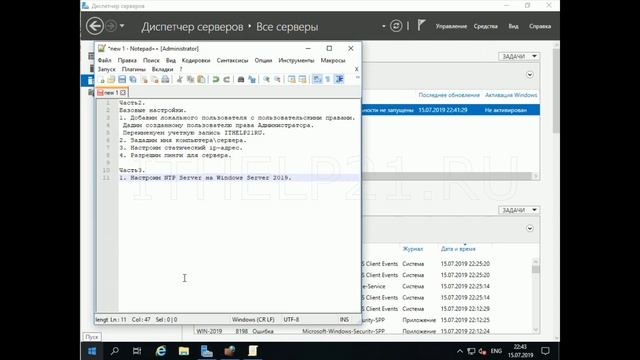Image resolution: width=640 pixels, height=360 pixels.
Task: Open notifications flag in Server Manager
Action: click(421, 26)
